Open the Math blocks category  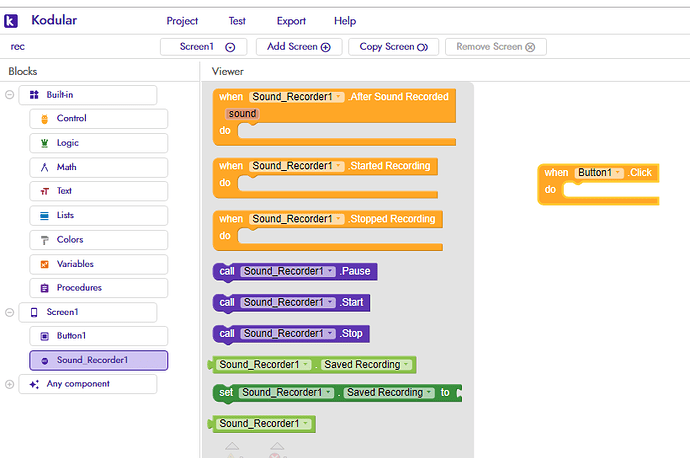tap(99, 167)
